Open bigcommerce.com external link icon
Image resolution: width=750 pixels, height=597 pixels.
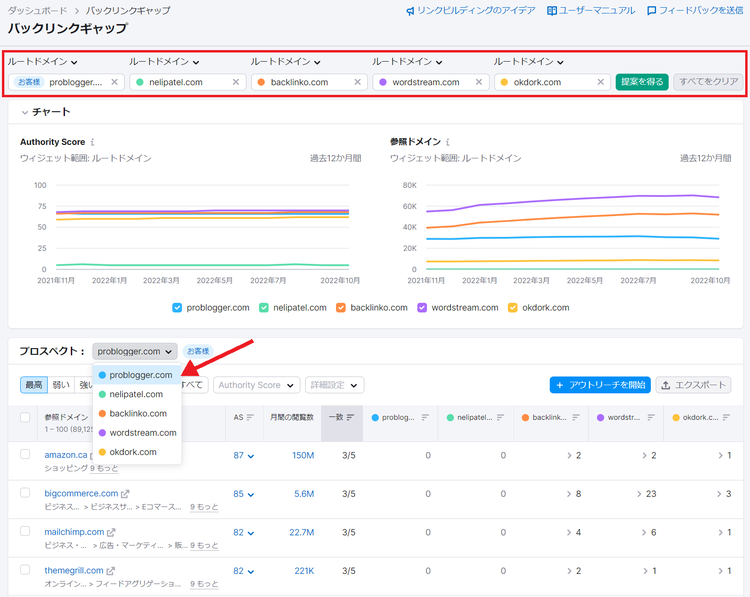point(125,494)
